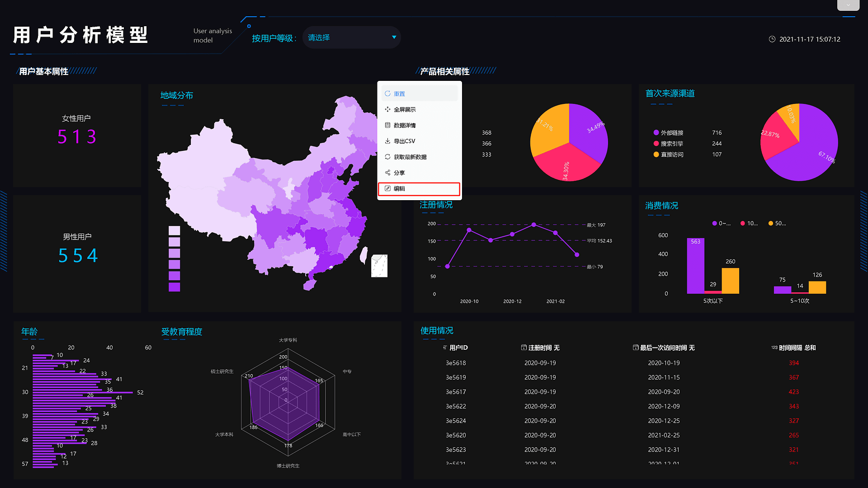Click the red 423 interval value
This screenshot has height=488, width=868.
793,392
